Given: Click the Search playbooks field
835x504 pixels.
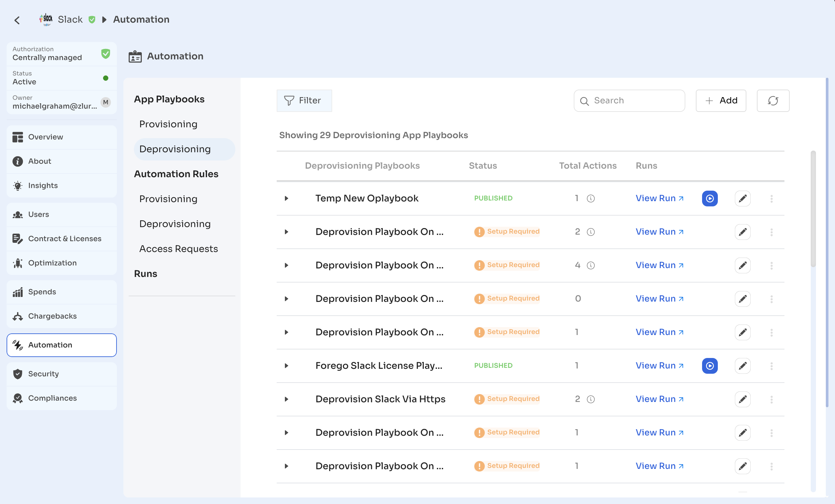Looking at the screenshot, I should 629,101.
